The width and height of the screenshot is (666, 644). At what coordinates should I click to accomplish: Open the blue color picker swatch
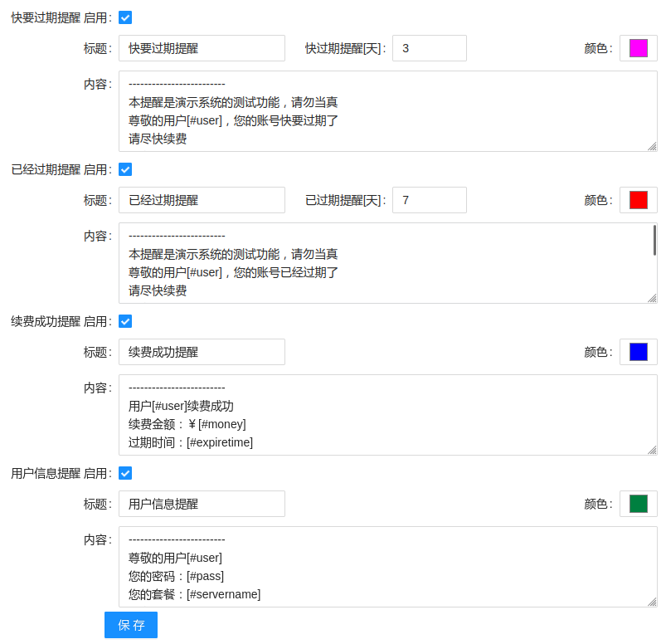click(638, 352)
